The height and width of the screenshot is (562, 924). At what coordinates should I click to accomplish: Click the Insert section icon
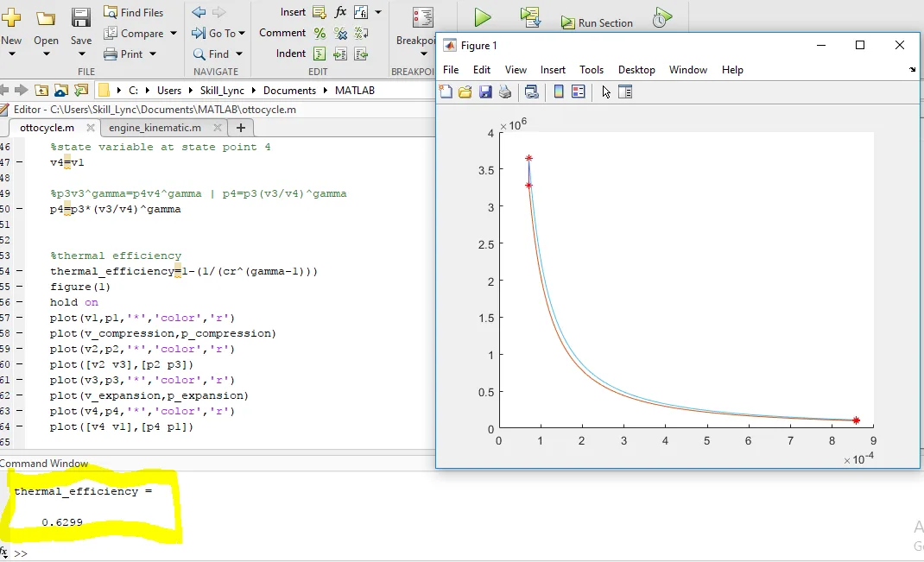point(320,12)
